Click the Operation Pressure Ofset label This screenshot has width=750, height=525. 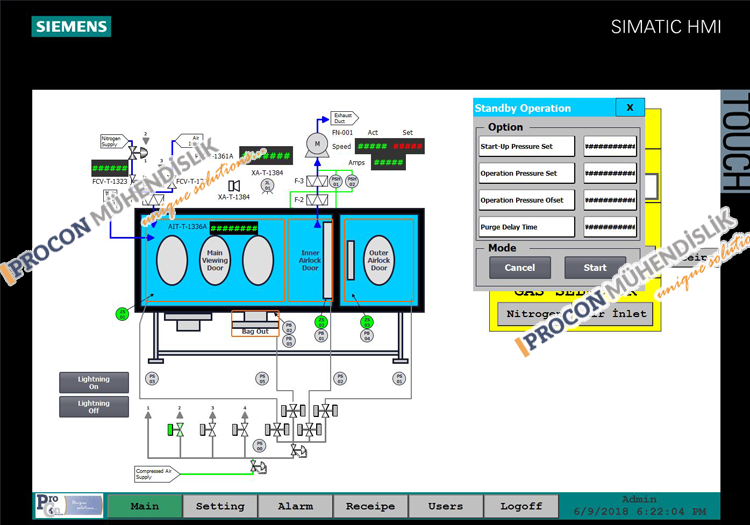click(527, 200)
